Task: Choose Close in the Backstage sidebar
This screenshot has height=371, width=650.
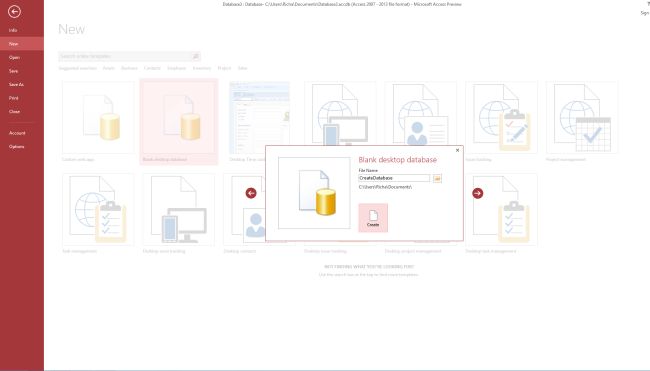Action: 22,112
